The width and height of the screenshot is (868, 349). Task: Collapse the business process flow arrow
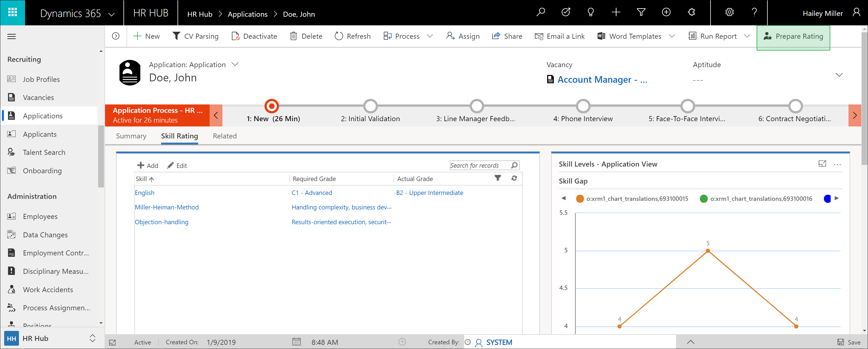click(216, 115)
